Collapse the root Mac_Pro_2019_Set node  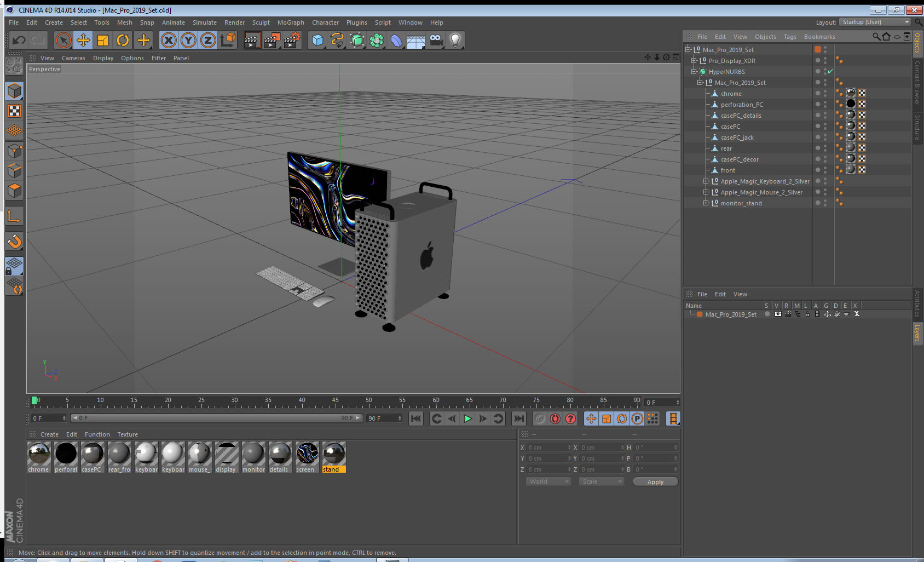click(688, 50)
